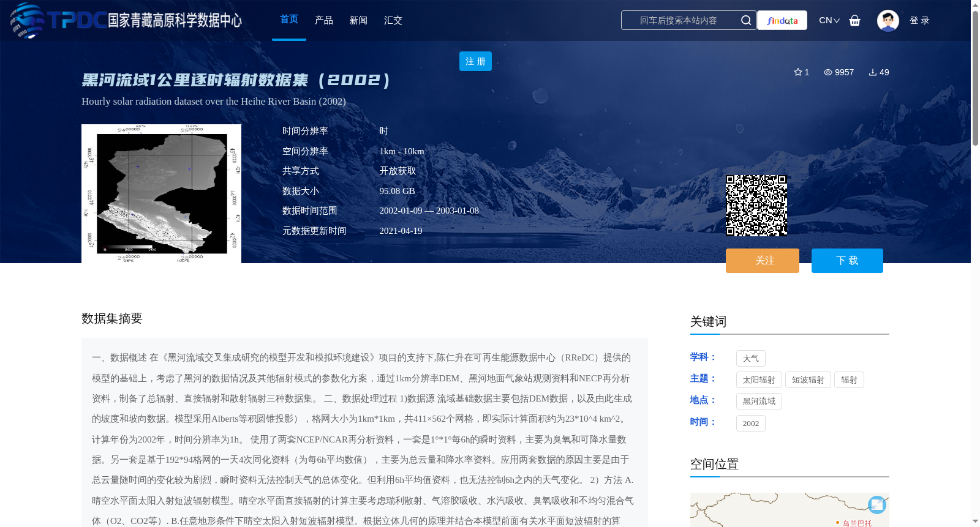Select the 辐射 keyword tag
This screenshot has height=527, width=980.
tap(849, 380)
